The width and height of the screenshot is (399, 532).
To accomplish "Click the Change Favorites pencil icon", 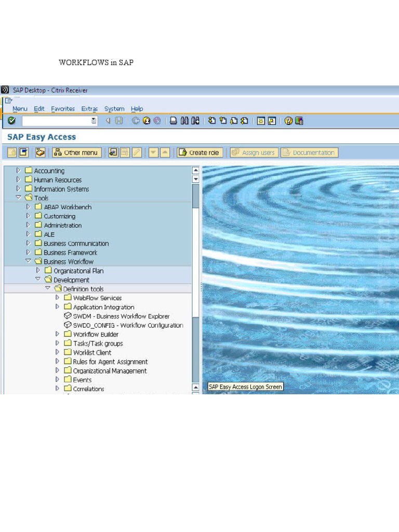I will click(137, 152).
